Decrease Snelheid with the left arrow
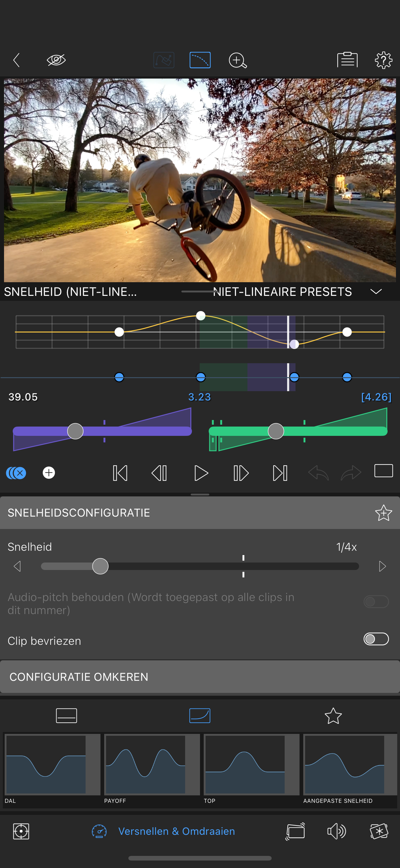The image size is (400, 868). click(17, 566)
